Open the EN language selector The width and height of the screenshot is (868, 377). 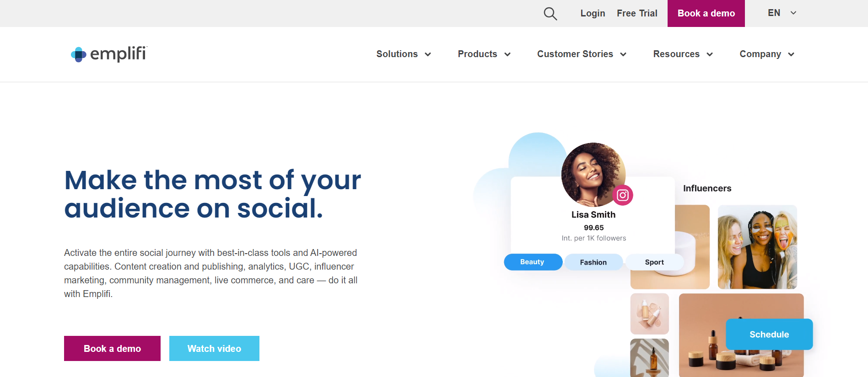782,13
